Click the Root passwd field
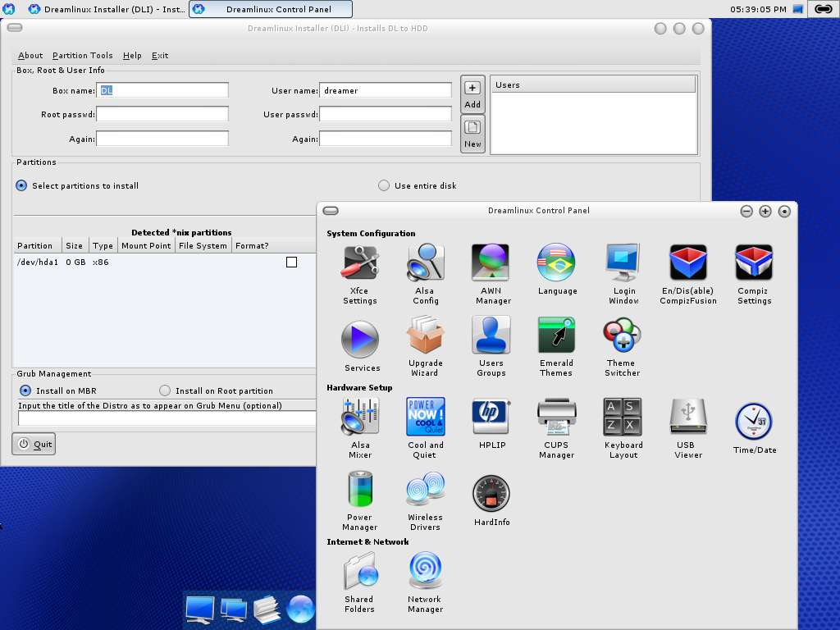This screenshot has width=840, height=630. tap(162, 114)
